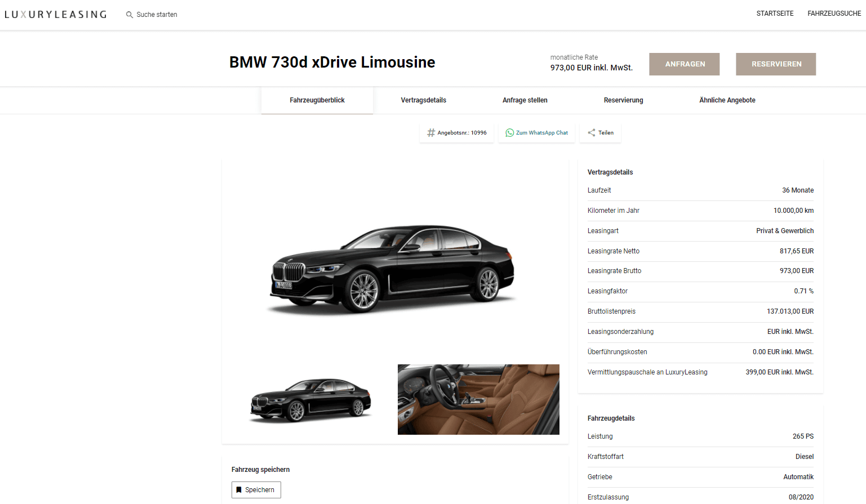This screenshot has height=504, width=866.
Task: Select the brown leather interior thumbnail
Action: tap(478, 400)
